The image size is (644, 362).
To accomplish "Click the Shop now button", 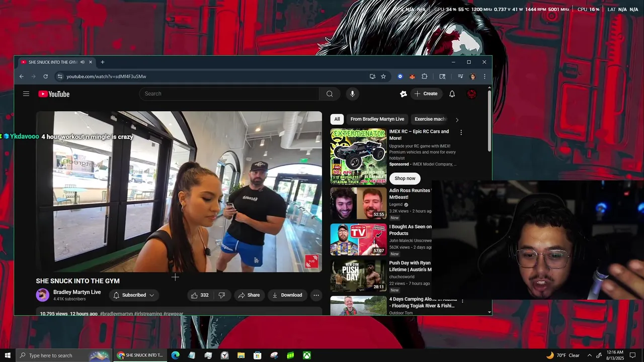I will [x=405, y=178].
